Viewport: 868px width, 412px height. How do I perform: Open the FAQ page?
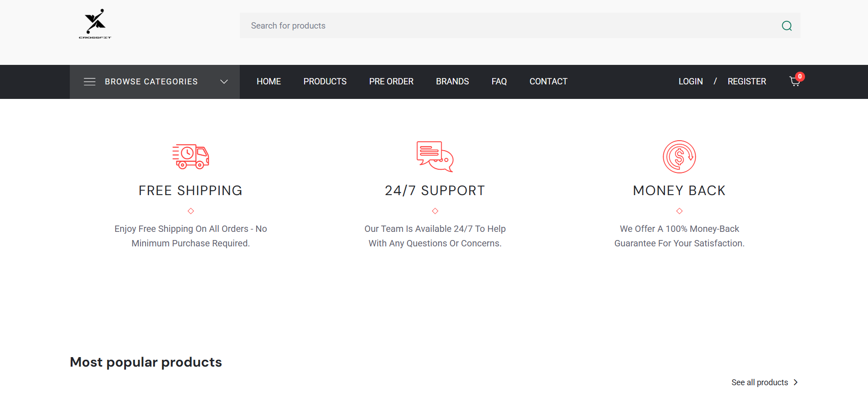[499, 82]
